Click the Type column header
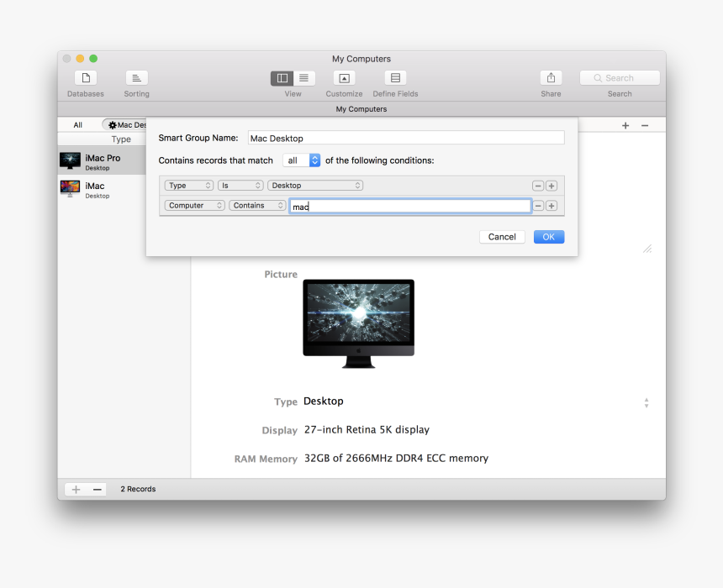The height and width of the screenshot is (588, 723). coord(121,139)
